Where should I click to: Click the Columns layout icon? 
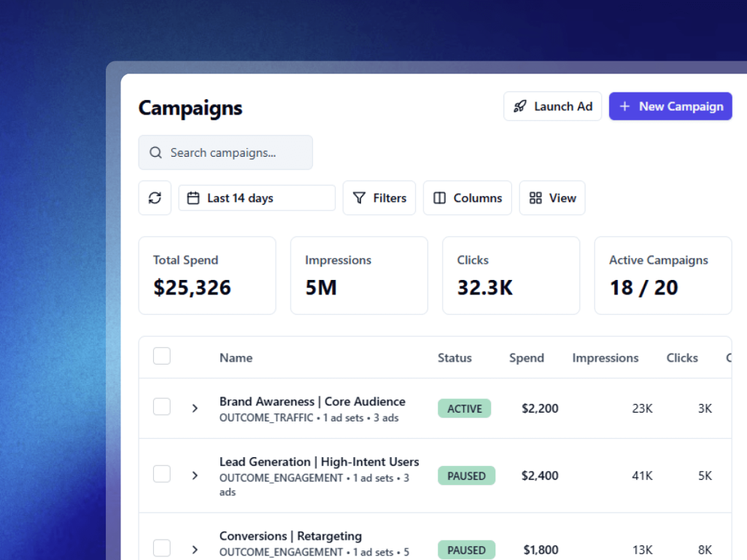439,198
